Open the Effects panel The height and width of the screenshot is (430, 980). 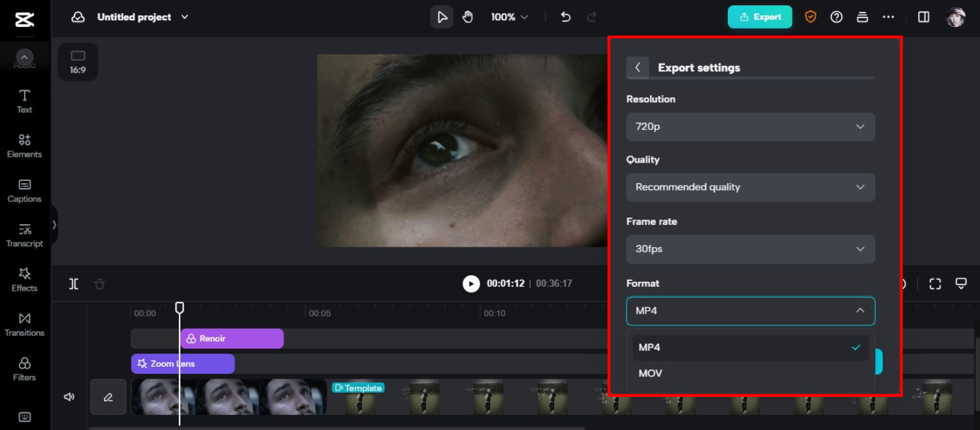24,280
